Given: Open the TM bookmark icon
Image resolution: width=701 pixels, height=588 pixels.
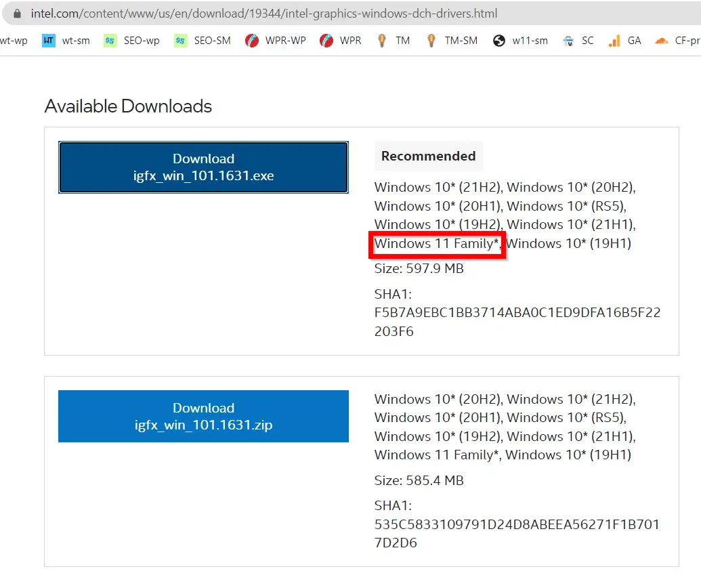Looking at the screenshot, I should [382, 41].
